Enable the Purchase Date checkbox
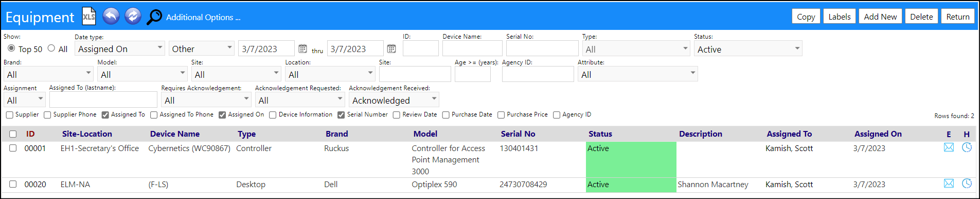The height and width of the screenshot is (199, 980). [446, 115]
